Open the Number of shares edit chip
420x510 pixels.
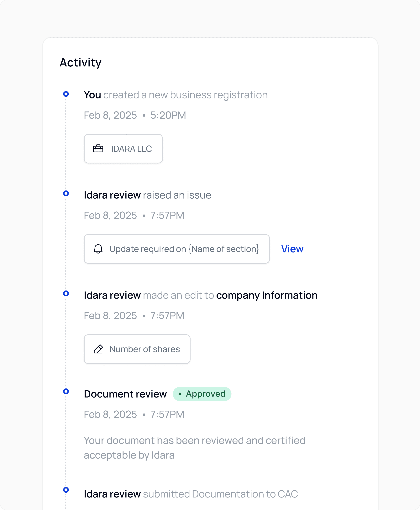coord(137,349)
